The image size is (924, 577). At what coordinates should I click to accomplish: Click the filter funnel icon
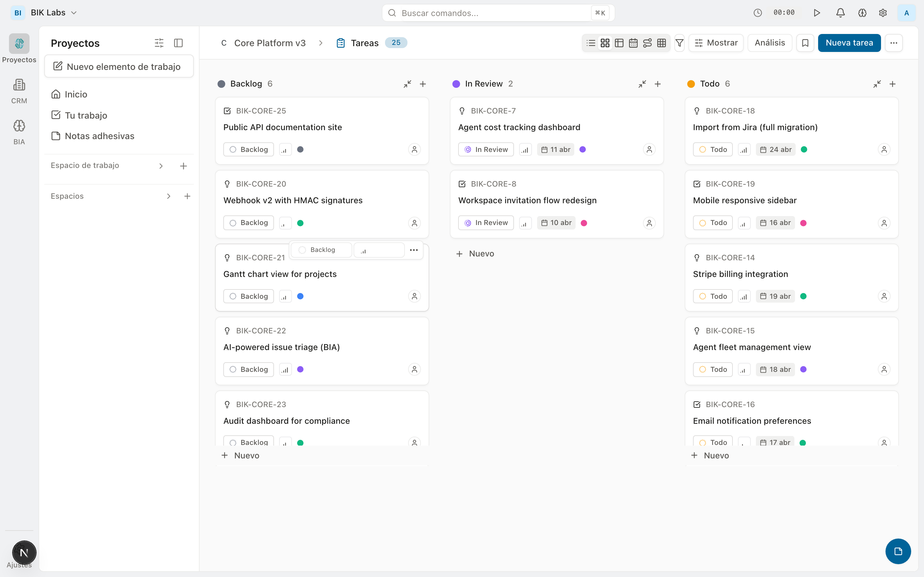[x=679, y=43]
